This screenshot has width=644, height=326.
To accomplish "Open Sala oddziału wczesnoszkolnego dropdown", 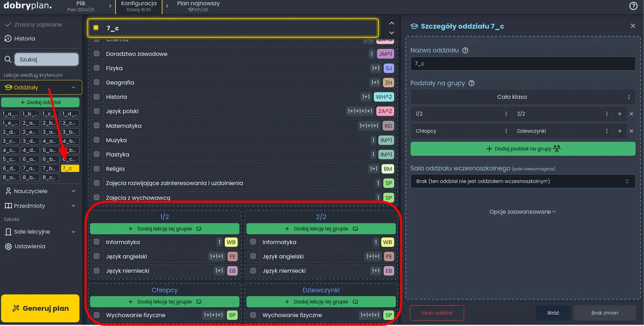I will [x=522, y=181].
